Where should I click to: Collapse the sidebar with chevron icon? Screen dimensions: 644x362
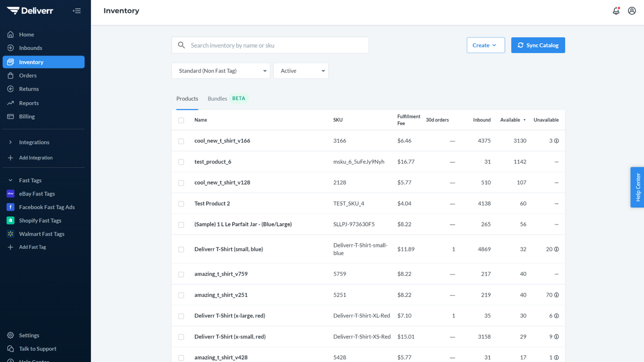coord(76,11)
